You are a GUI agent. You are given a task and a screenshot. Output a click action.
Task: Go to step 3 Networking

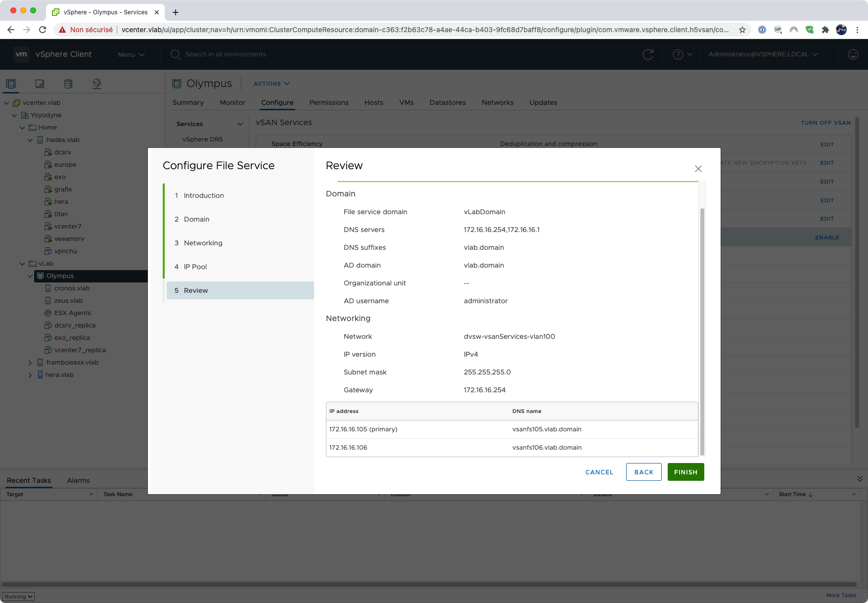click(203, 243)
